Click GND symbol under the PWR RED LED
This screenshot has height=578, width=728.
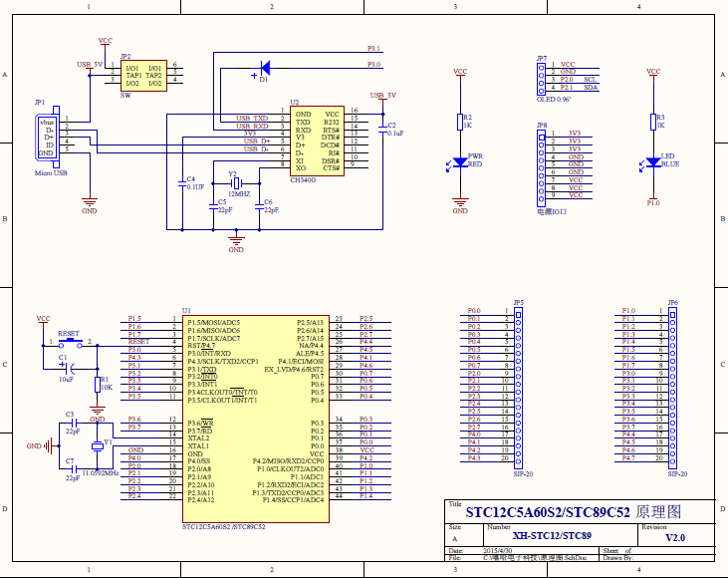click(460, 205)
